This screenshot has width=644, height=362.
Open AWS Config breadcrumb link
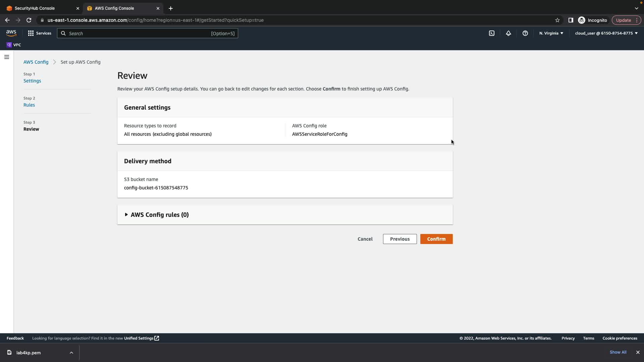(x=36, y=62)
